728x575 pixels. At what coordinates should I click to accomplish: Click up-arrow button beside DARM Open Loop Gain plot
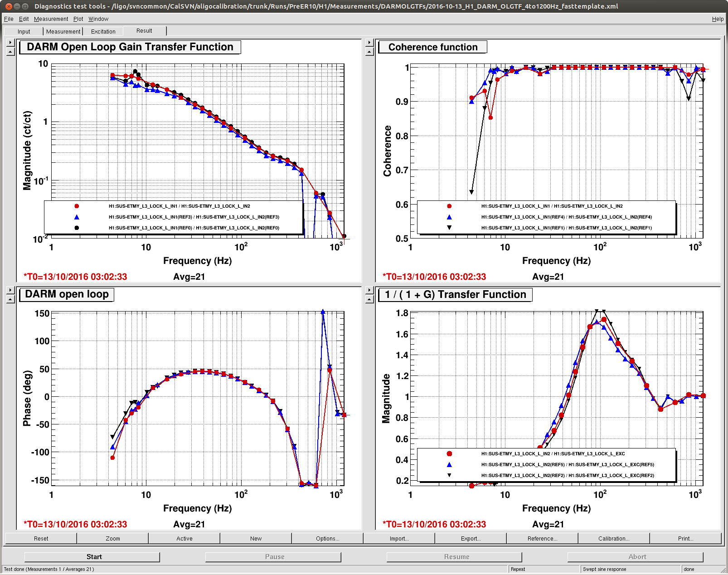(11, 52)
